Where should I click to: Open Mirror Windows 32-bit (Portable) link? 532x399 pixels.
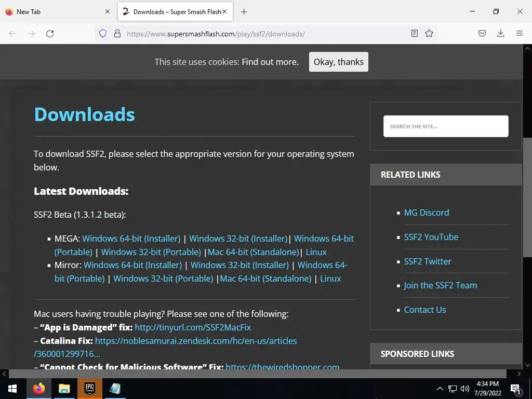click(163, 278)
